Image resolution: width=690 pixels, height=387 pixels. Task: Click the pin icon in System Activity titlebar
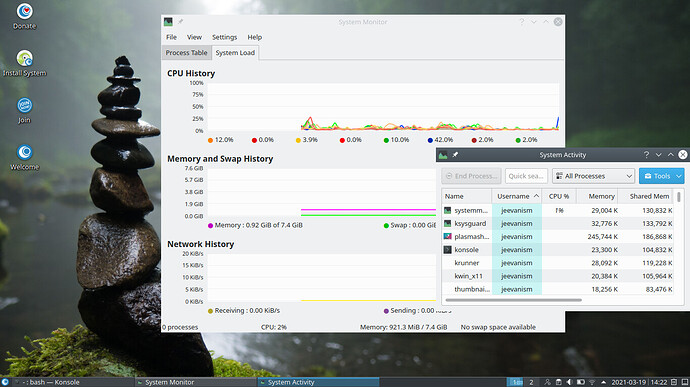455,155
